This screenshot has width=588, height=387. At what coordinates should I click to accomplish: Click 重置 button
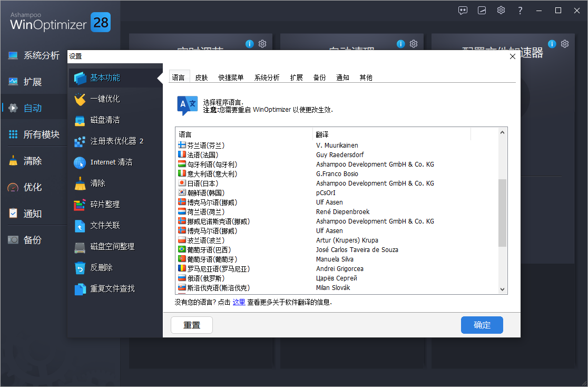(x=192, y=325)
